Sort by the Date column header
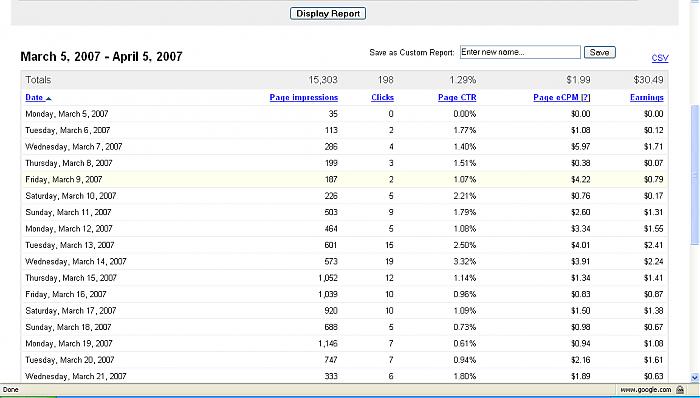This screenshot has width=700, height=398. (x=34, y=98)
